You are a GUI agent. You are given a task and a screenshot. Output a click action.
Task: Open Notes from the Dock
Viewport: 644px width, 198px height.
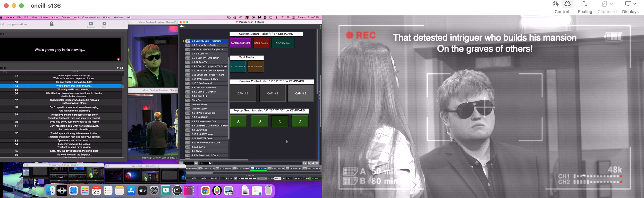point(120,191)
